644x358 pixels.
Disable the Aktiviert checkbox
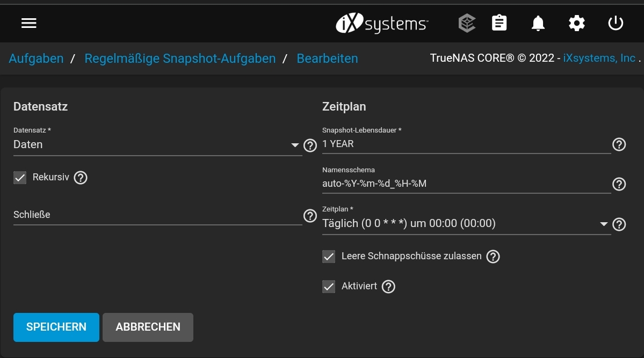click(329, 287)
